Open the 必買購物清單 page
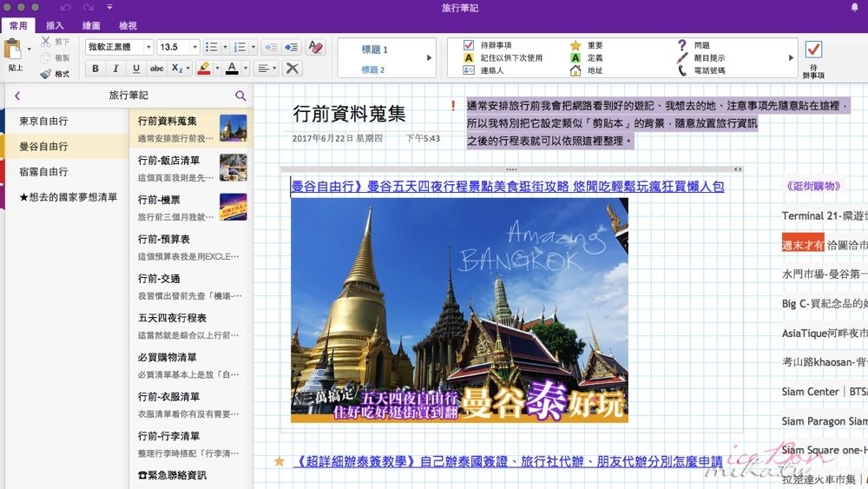Image resolution: width=868 pixels, height=489 pixels. [x=191, y=365]
